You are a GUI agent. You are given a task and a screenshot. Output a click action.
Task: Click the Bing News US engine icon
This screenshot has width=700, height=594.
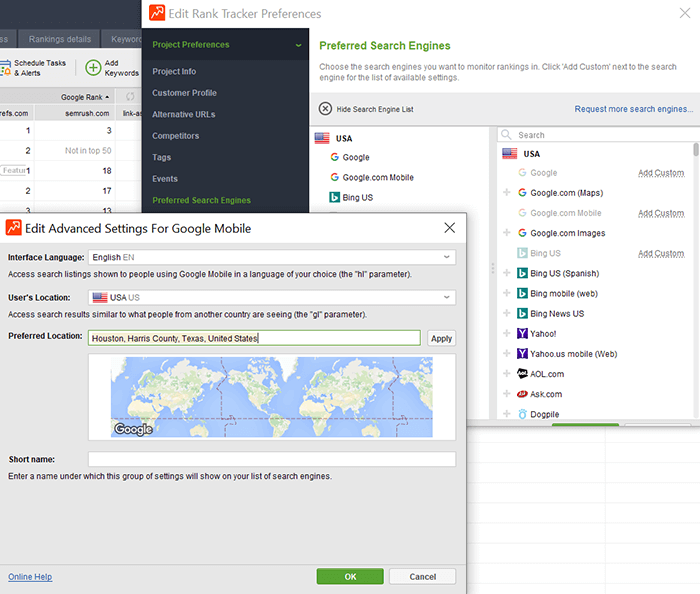(x=522, y=313)
